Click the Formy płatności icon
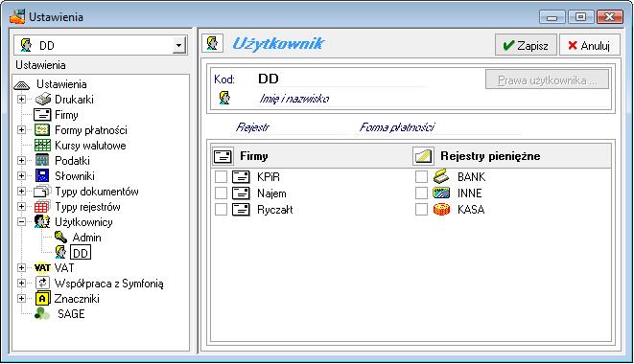Viewport: 634px width, 364px height. coord(42,129)
